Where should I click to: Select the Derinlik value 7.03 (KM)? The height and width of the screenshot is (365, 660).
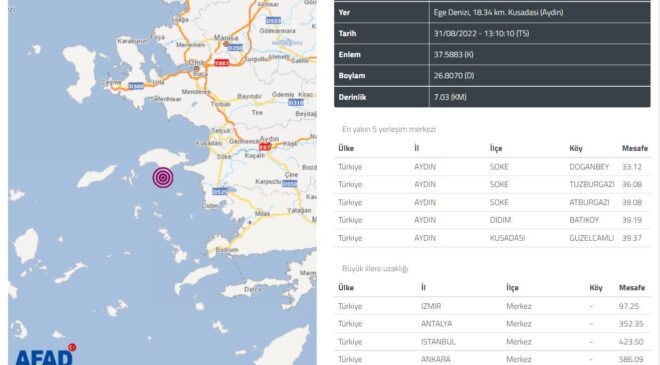(450, 97)
